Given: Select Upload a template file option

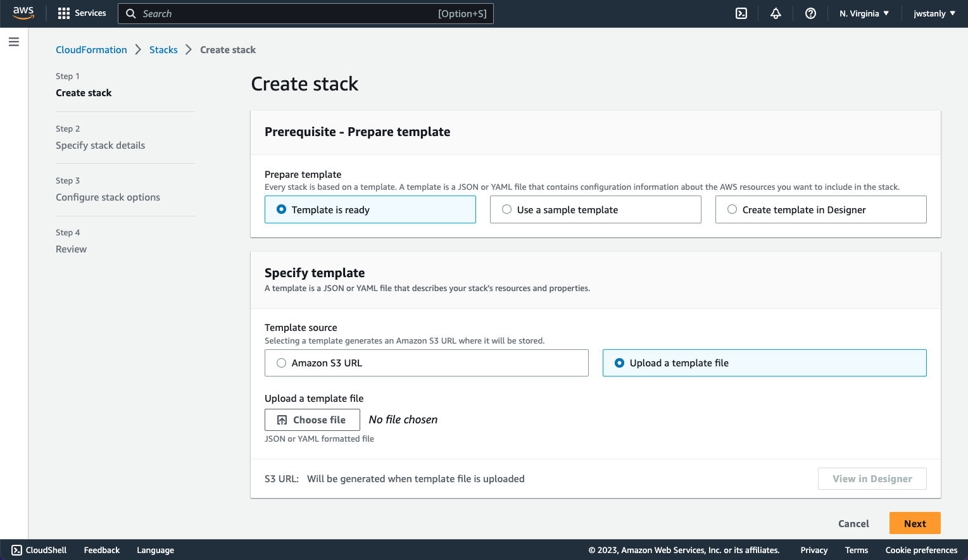Looking at the screenshot, I should coord(765,363).
